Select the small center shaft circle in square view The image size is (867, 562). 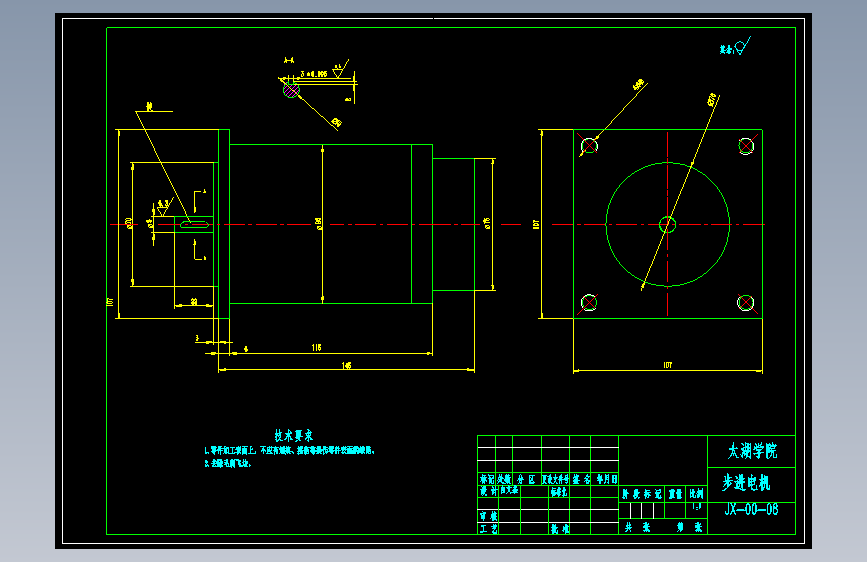[667, 225]
